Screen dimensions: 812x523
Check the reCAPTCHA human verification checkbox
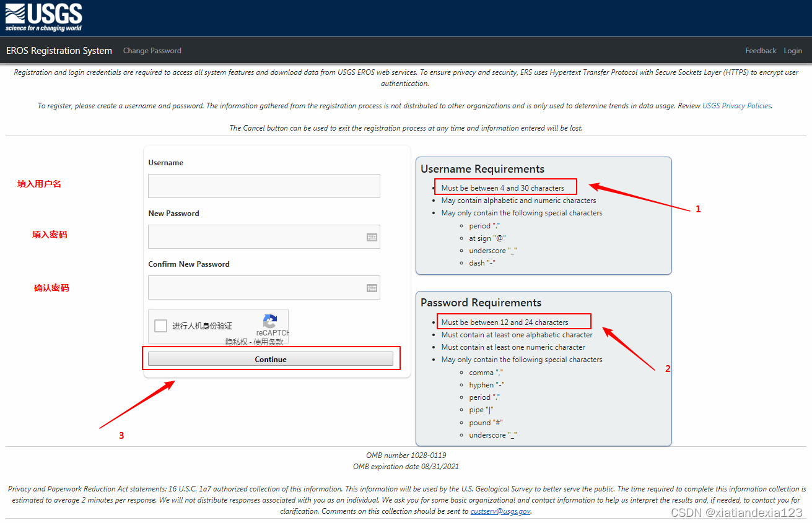pos(161,326)
